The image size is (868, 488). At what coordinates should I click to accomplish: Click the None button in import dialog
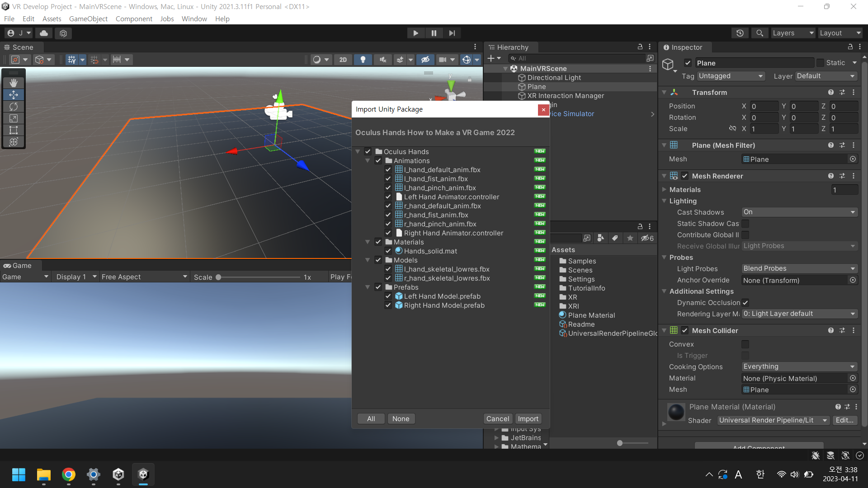[401, 419]
